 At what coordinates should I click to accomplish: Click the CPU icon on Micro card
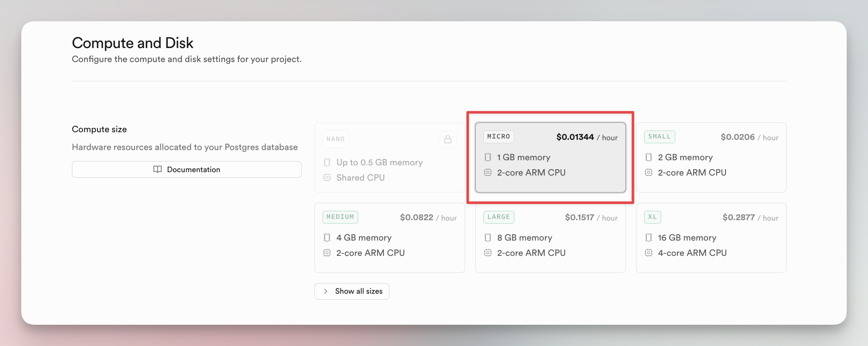coord(488,173)
